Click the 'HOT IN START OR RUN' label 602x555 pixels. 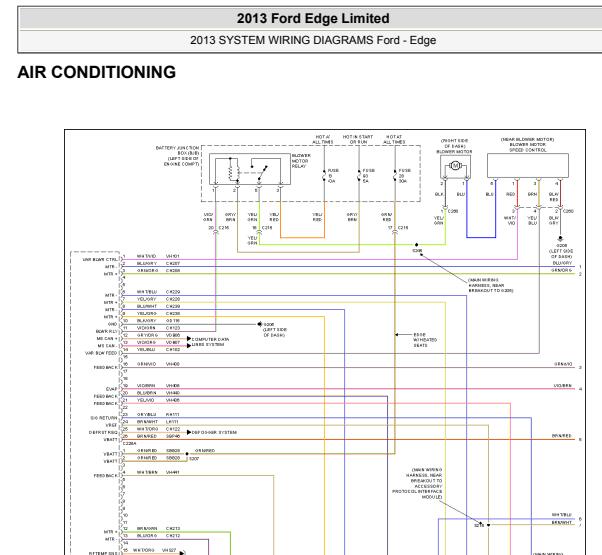[x=358, y=139]
